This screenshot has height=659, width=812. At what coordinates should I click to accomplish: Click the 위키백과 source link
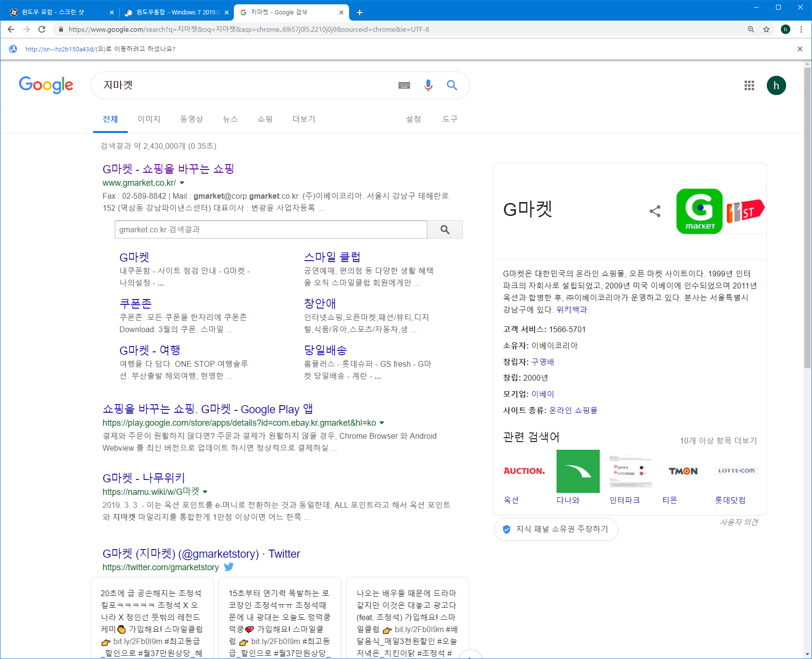(572, 310)
